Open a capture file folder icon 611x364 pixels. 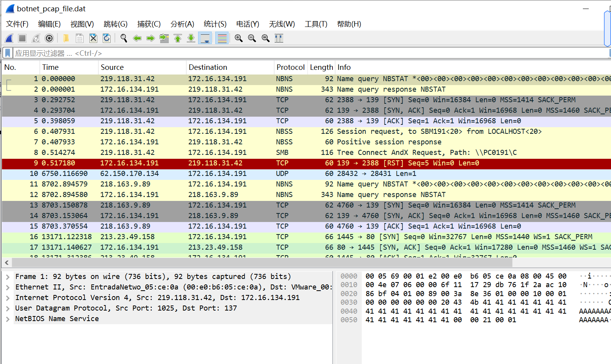(x=66, y=38)
